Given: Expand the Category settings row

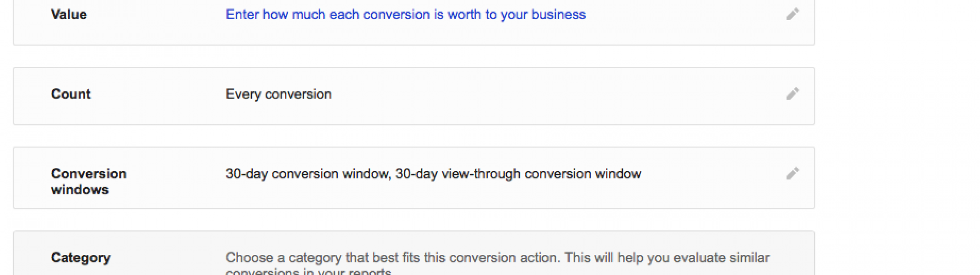Looking at the screenshot, I should 414,253.
